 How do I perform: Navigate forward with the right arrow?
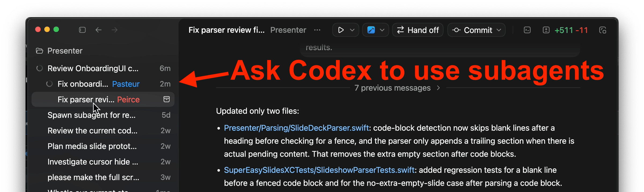[115, 30]
